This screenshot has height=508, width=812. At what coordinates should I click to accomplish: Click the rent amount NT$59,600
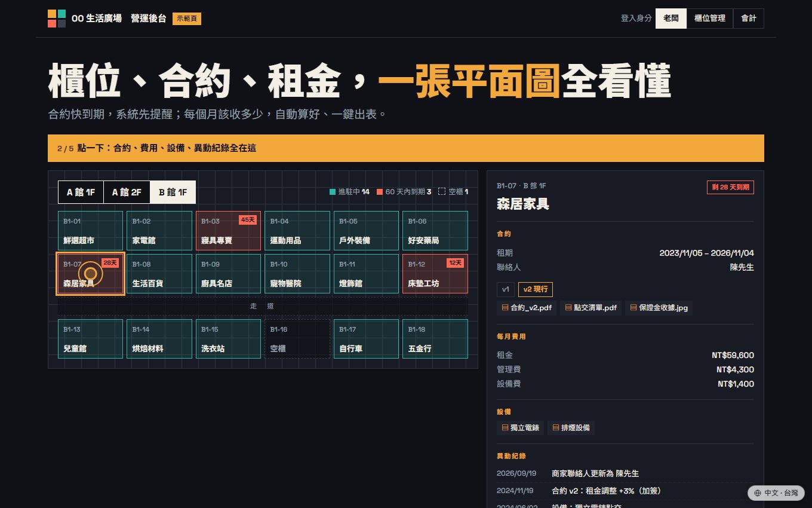tap(733, 355)
